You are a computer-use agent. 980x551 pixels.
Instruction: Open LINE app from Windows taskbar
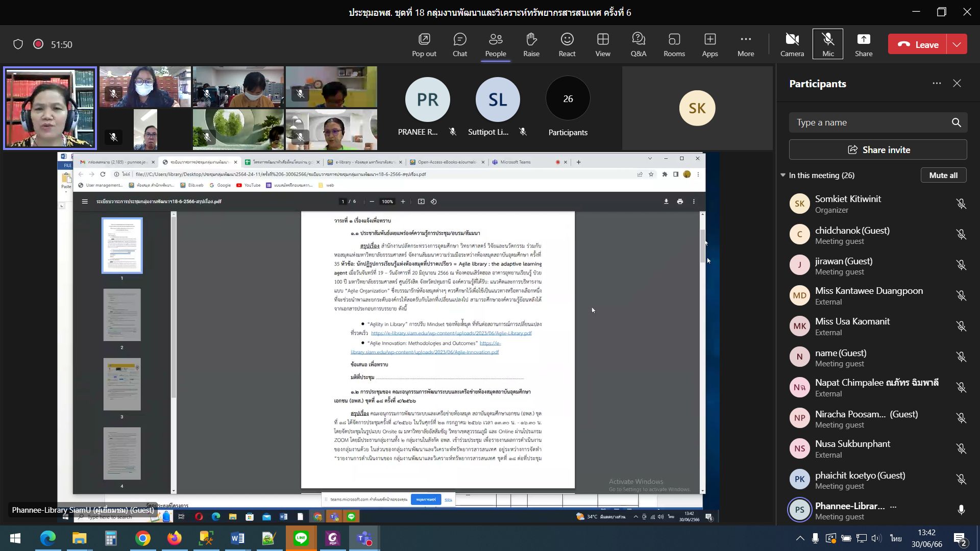pos(301,538)
